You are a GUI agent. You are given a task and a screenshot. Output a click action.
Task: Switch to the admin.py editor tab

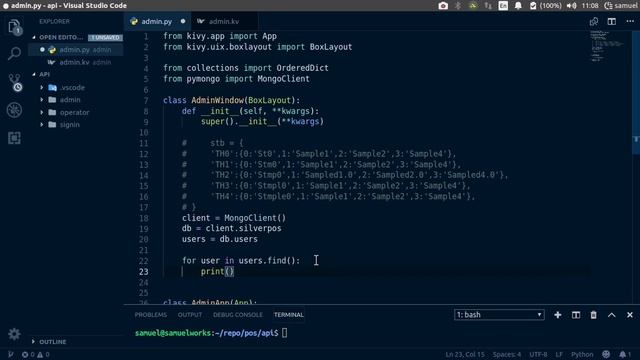(x=157, y=21)
